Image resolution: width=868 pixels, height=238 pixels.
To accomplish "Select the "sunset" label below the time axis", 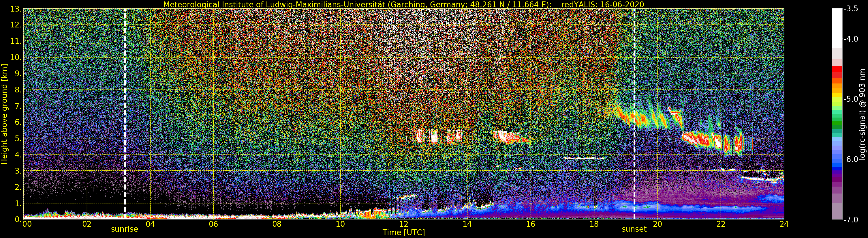I will tap(634, 229).
